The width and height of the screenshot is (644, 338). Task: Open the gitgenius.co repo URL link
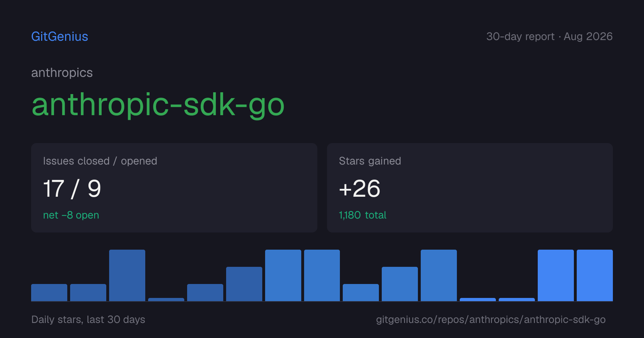[491, 319]
